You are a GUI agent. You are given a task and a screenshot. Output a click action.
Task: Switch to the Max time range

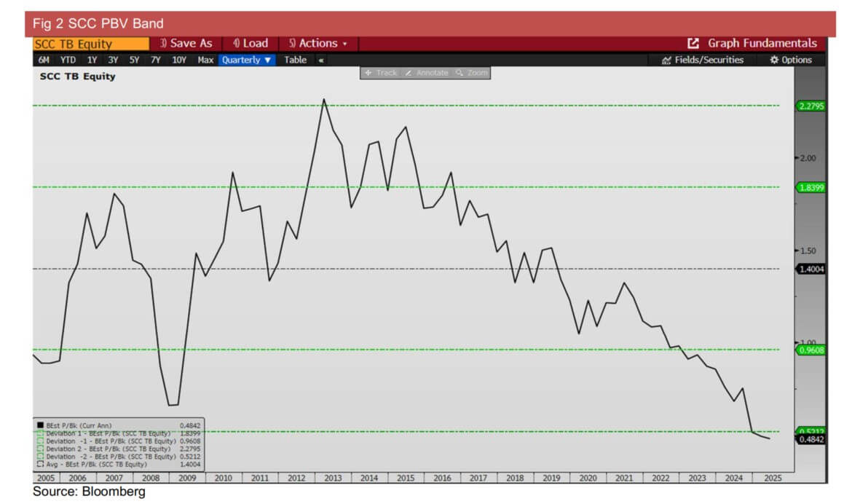[x=205, y=60]
